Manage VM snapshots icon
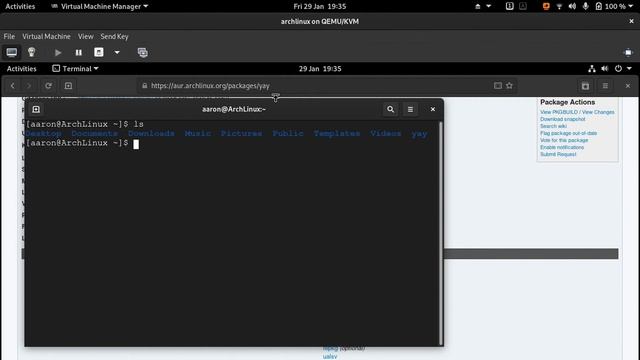640x360 pixels. coord(142,53)
